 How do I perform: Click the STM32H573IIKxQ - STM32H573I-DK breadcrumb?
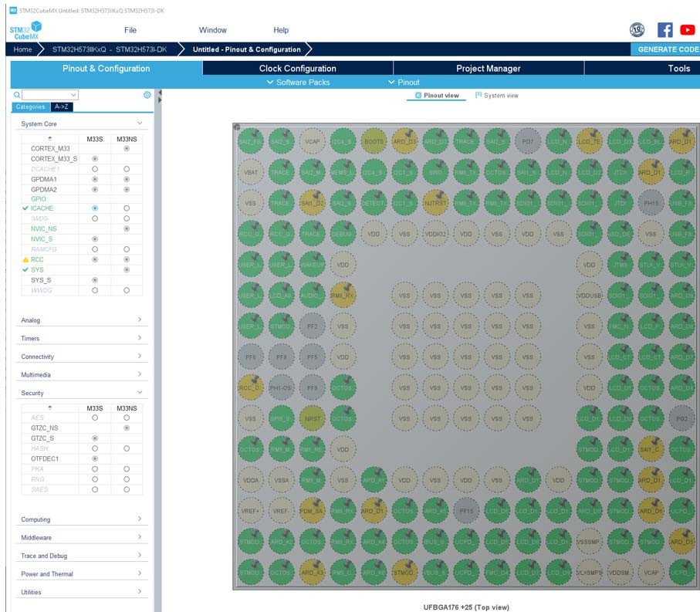pyautogui.click(x=110, y=49)
